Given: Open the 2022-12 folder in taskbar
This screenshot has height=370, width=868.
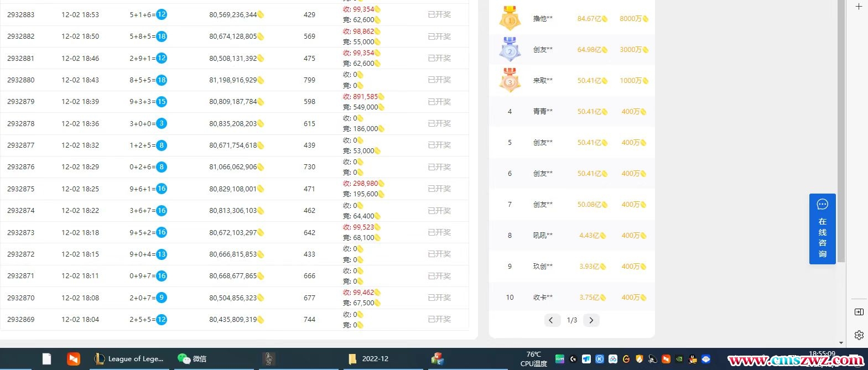Looking at the screenshot, I should coord(368,359).
